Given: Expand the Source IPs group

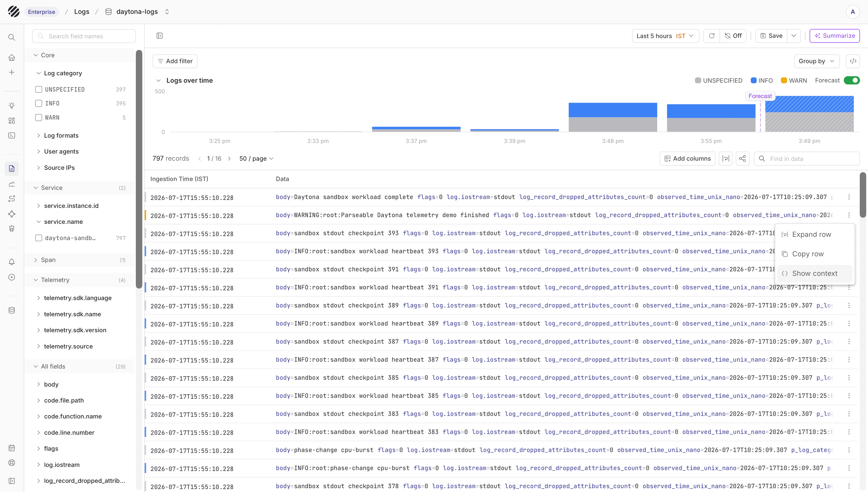Looking at the screenshot, I should tap(39, 168).
